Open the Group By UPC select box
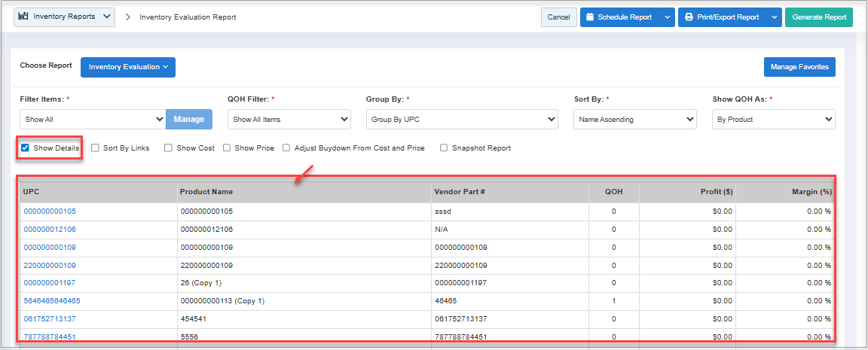 (x=461, y=119)
